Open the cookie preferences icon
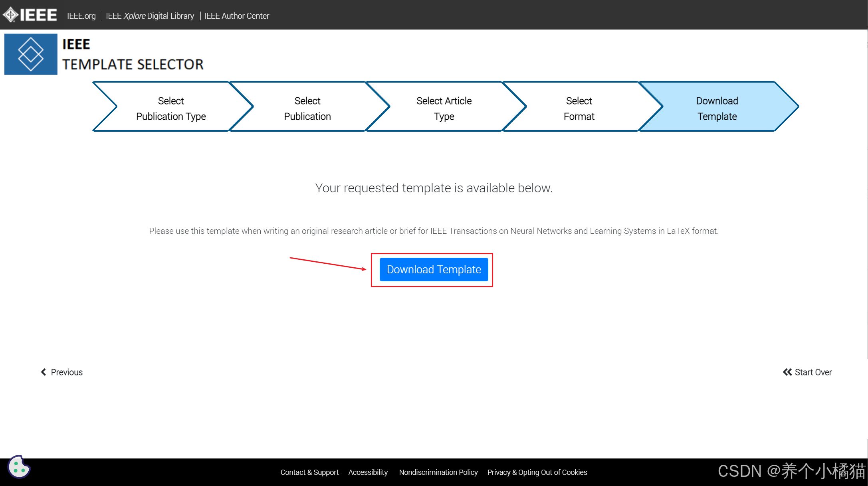Screen dimensions: 868x486 point(19,466)
